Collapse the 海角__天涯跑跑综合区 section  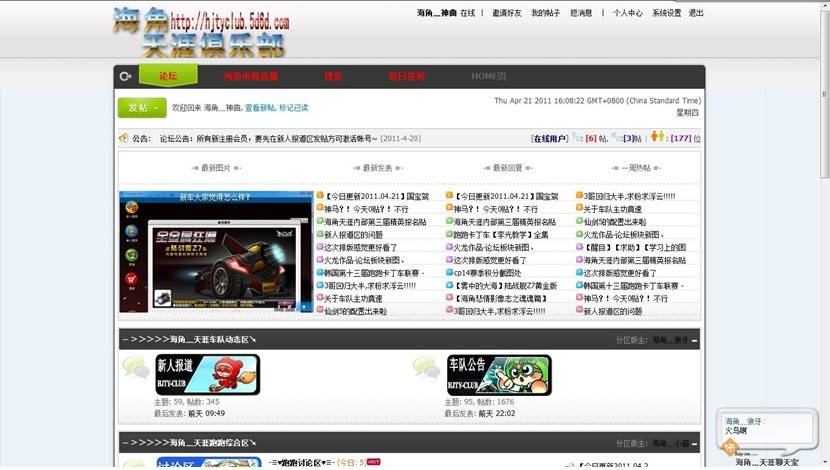694,444
